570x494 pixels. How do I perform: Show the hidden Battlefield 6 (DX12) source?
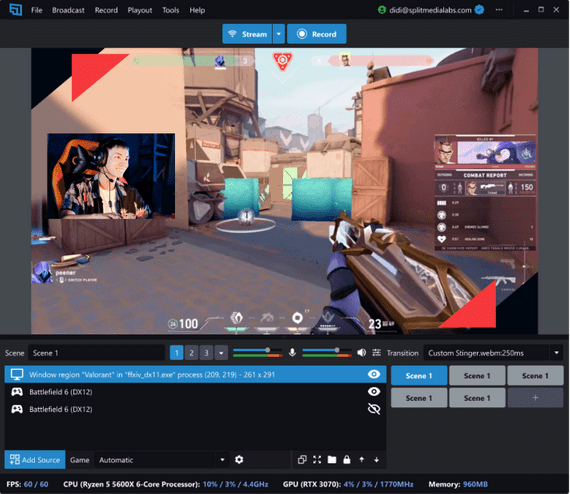click(x=374, y=409)
